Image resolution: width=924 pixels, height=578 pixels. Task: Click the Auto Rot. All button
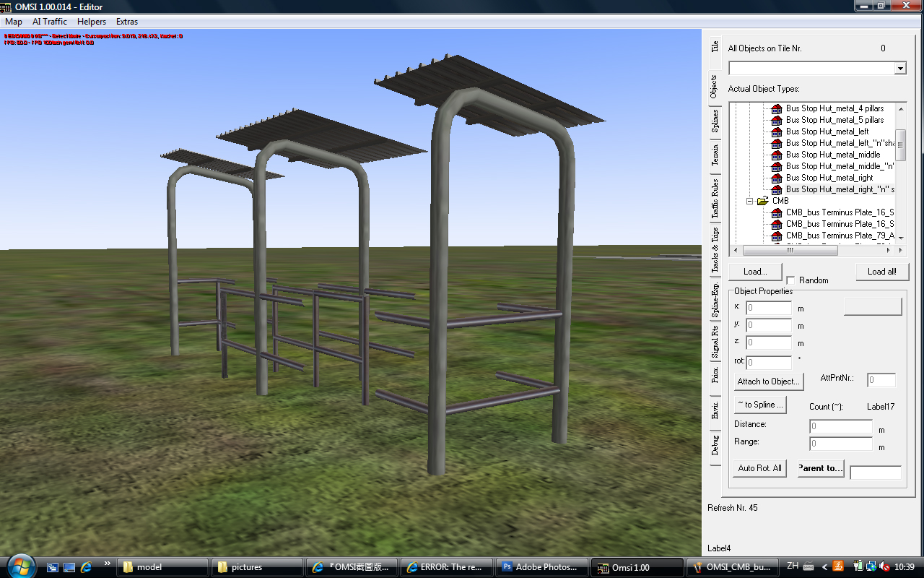(759, 468)
